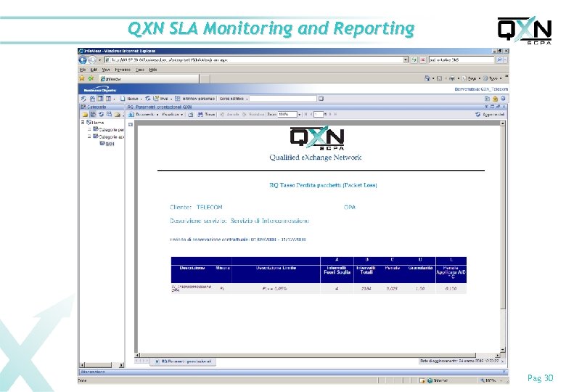Click the Add to Favorites icon

(x=91, y=78)
